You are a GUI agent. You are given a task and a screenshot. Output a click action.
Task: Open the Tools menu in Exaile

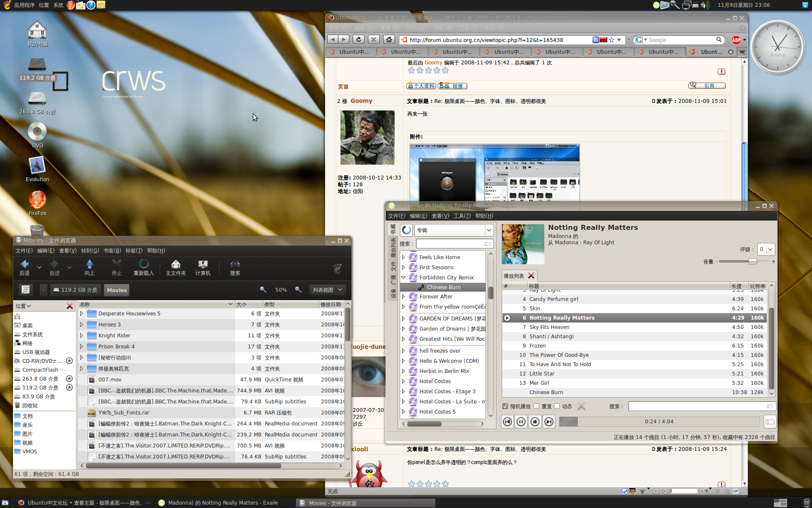pyautogui.click(x=462, y=215)
